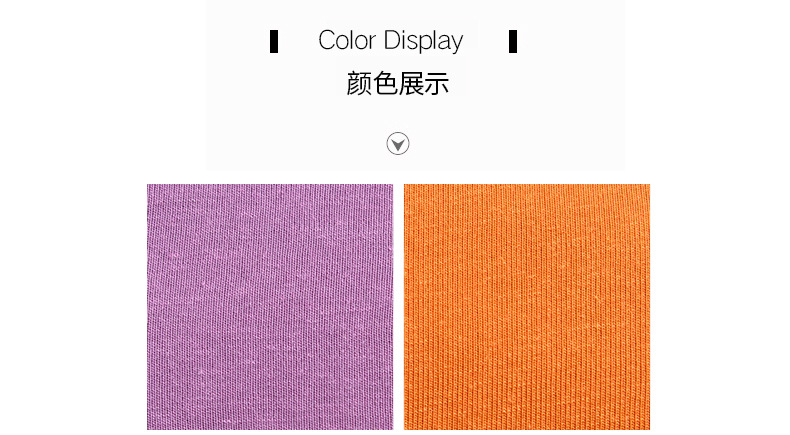This screenshot has height=435, width=790.
Task: Click the word "Display" in the heading
Action: click(423, 41)
